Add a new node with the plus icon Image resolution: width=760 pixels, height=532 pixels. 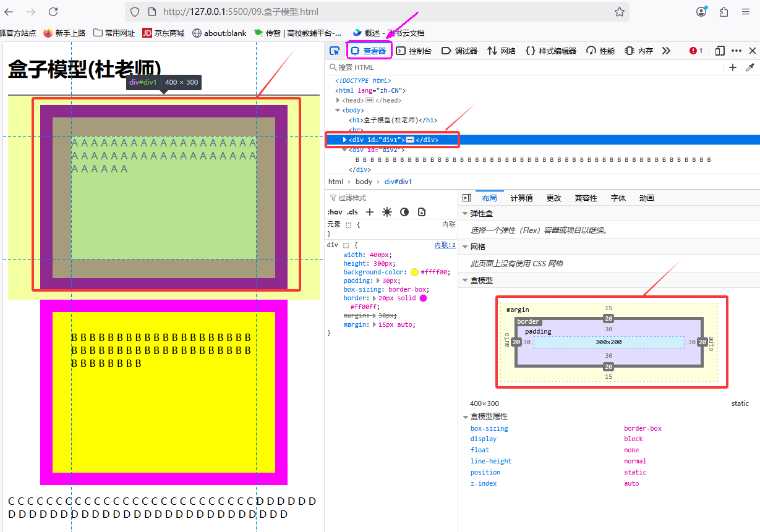click(x=733, y=67)
